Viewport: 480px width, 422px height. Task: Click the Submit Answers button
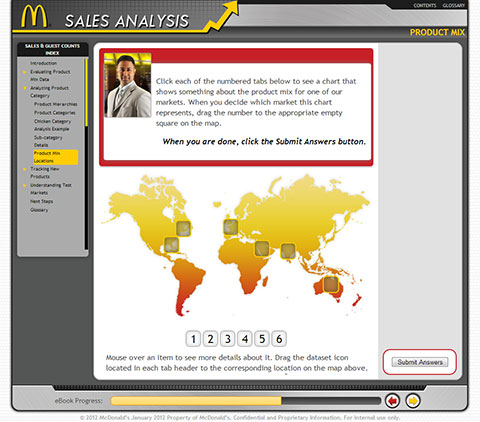click(420, 362)
